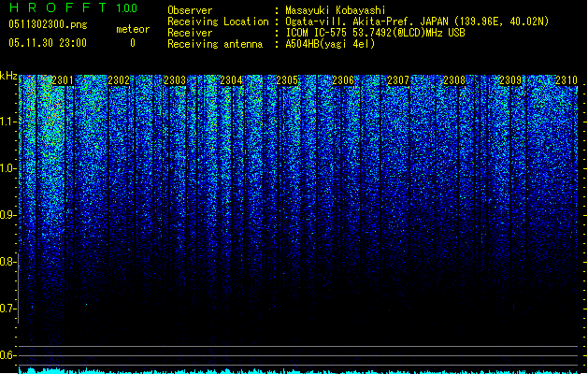Select the filename 0511302300.png
Image resolution: width=588 pixels, height=374 pixels.
pos(48,24)
